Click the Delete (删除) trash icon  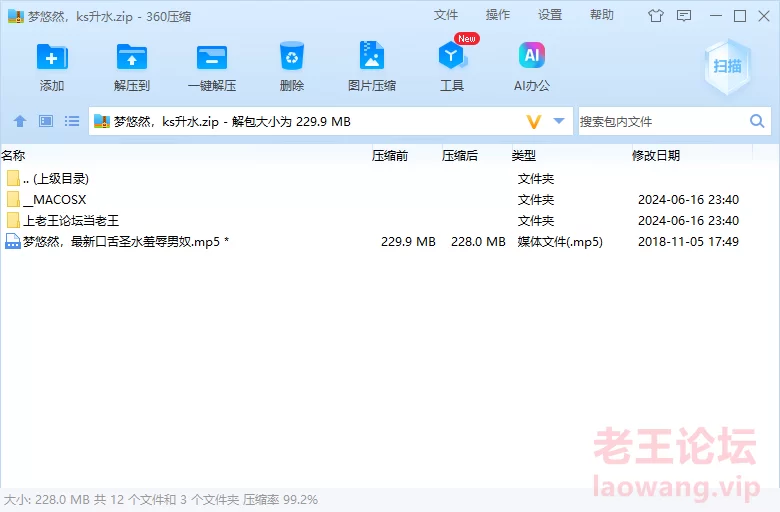[x=292, y=56]
